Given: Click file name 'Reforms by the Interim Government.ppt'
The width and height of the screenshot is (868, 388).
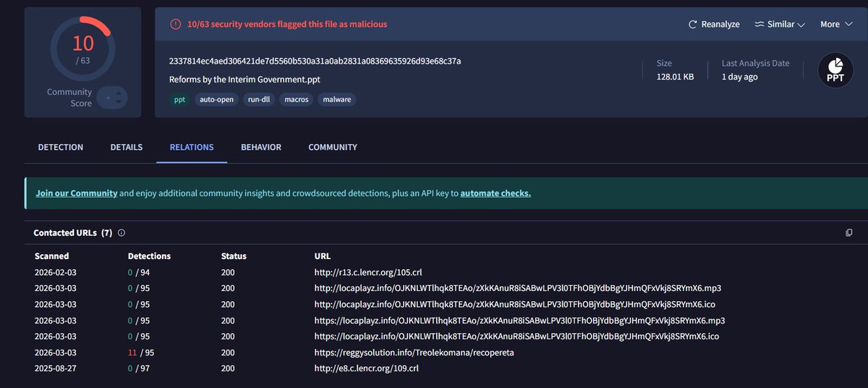Looking at the screenshot, I should point(244,80).
